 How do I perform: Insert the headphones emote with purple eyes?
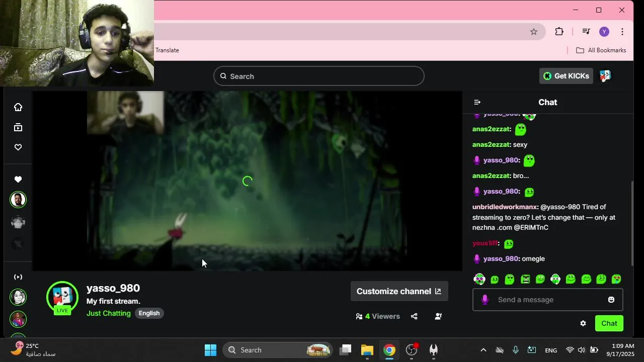(479, 279)
